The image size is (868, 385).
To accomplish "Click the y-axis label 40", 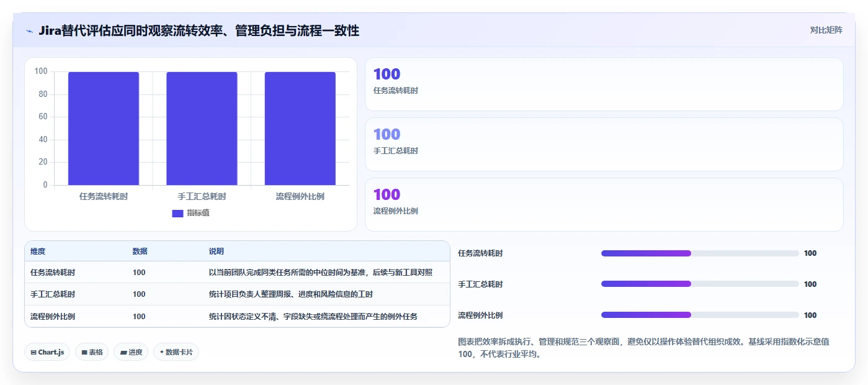I will pyautogui.click(x=43, y=140).
